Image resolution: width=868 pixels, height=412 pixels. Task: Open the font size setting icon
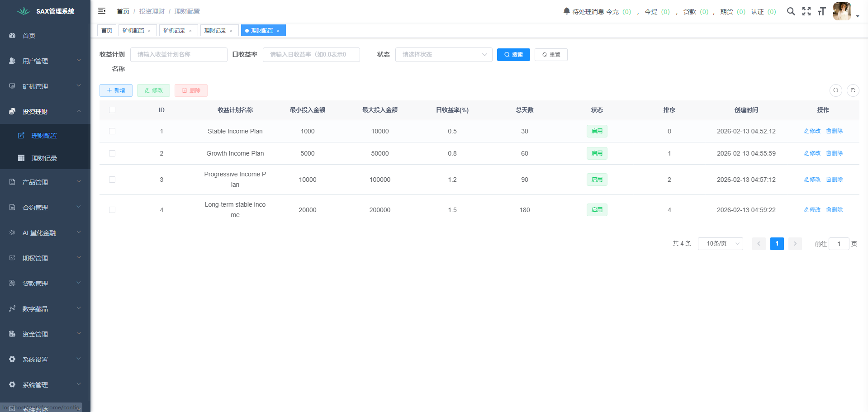[x=821, y=11]
